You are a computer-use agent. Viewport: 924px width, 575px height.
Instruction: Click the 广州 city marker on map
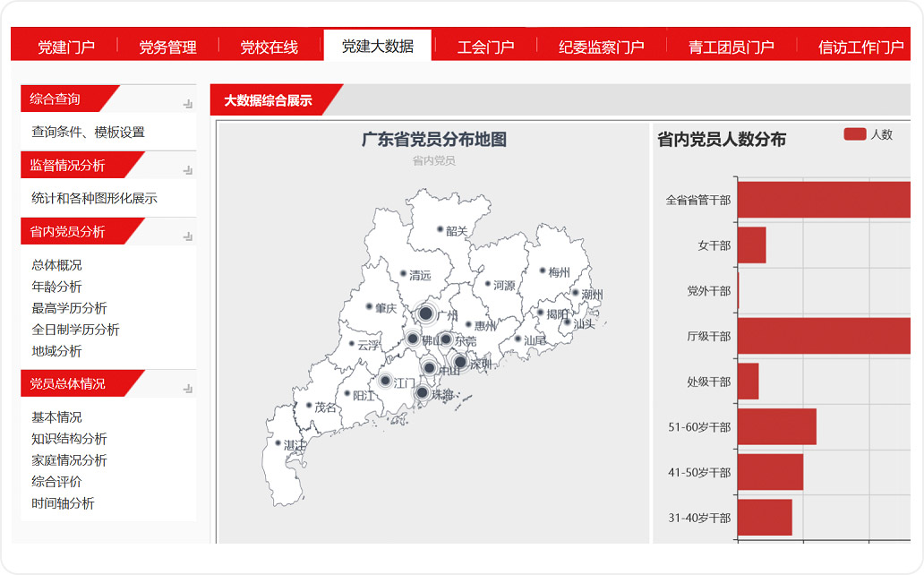(426, 313)
